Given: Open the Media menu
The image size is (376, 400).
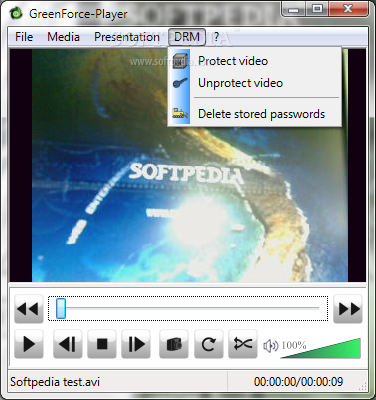Looking at the screenshot, I should coord(63,37).
